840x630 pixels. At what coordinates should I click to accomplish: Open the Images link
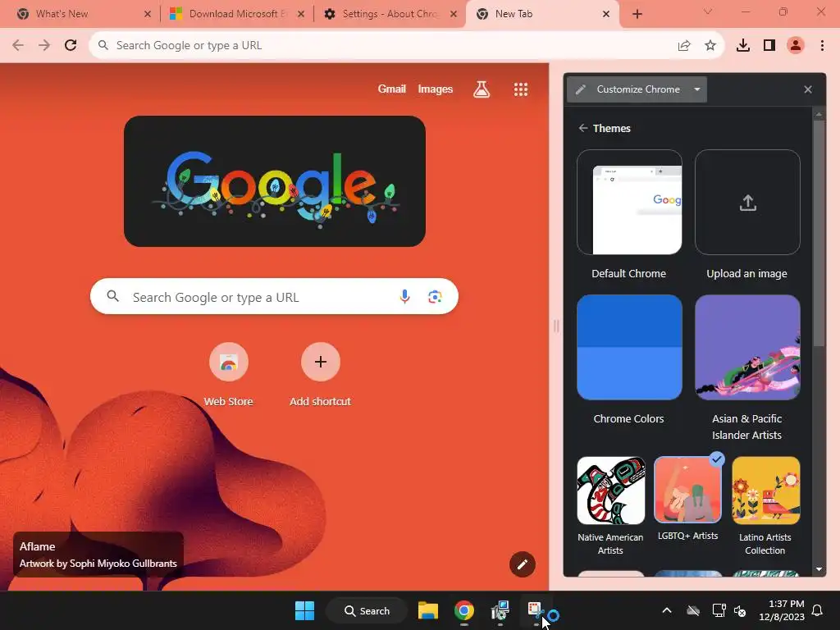pyautogui.click(x=435, y=89)
